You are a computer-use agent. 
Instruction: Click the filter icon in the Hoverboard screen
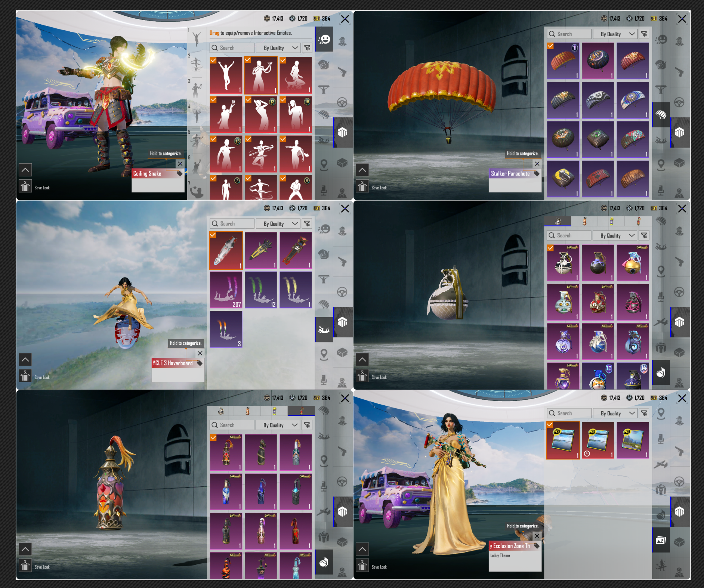click(x=307, y=223)
